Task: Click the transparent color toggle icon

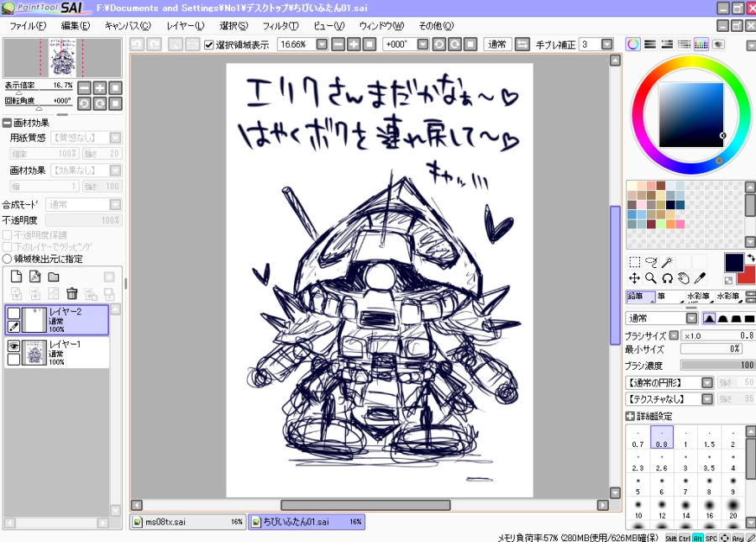Action: [x=728, y=280]
